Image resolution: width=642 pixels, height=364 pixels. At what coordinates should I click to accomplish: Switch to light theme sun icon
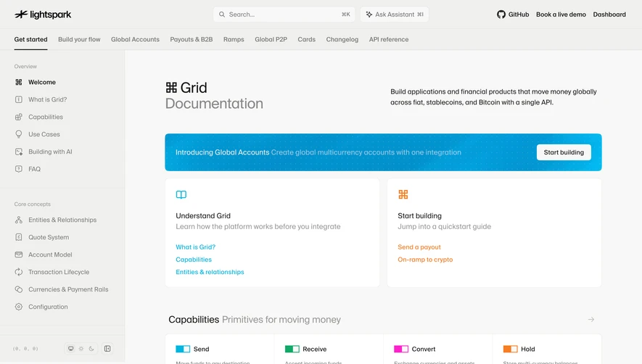(81, 349)
